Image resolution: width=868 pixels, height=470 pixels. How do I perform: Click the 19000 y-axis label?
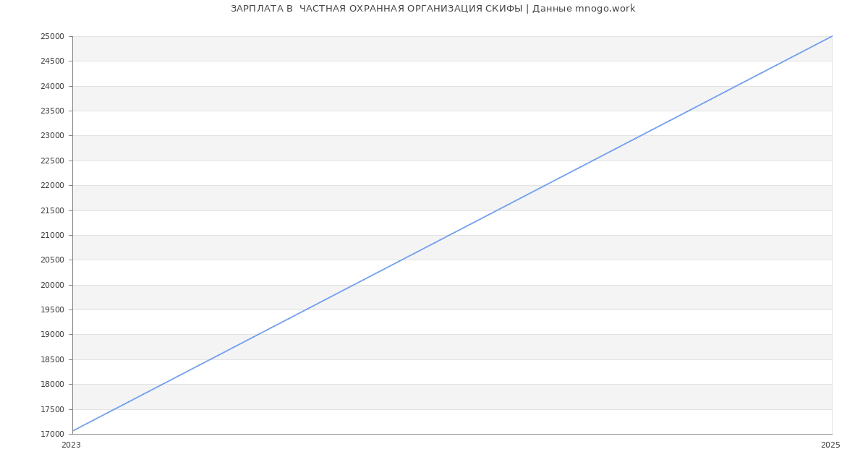click(52, 334)
